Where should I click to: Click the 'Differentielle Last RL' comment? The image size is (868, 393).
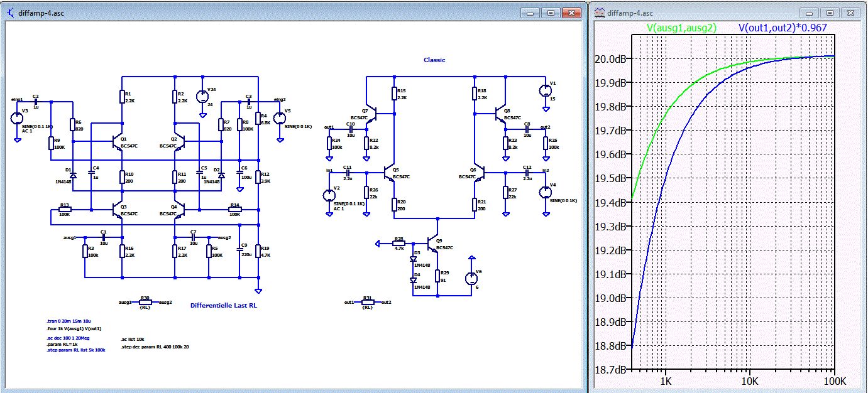[x=224, y=306]
